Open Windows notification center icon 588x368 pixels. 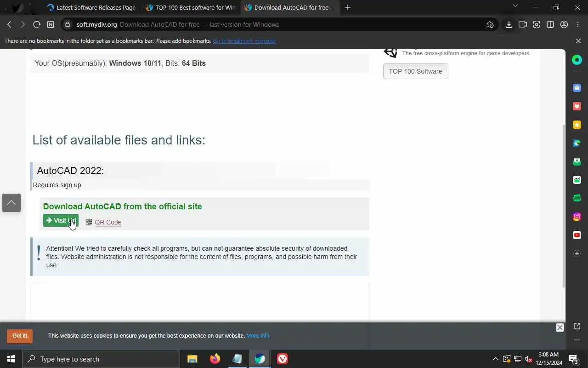(x=574, y=359)
